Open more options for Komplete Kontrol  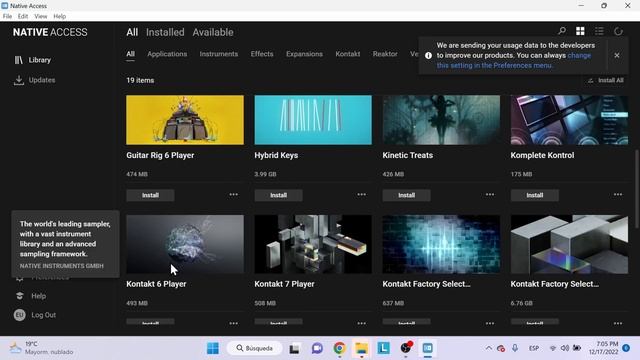[x=618, y=195]
